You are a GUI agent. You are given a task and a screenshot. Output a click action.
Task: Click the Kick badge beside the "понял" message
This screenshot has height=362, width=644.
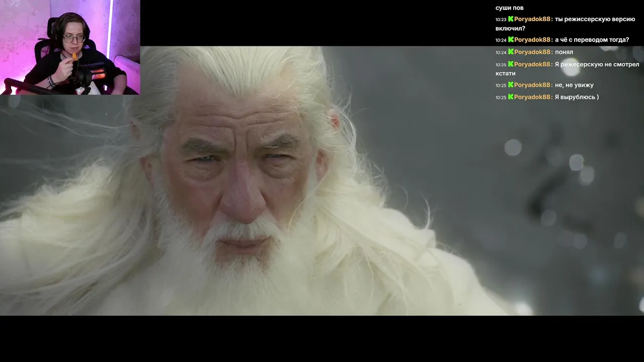[511, 52]
